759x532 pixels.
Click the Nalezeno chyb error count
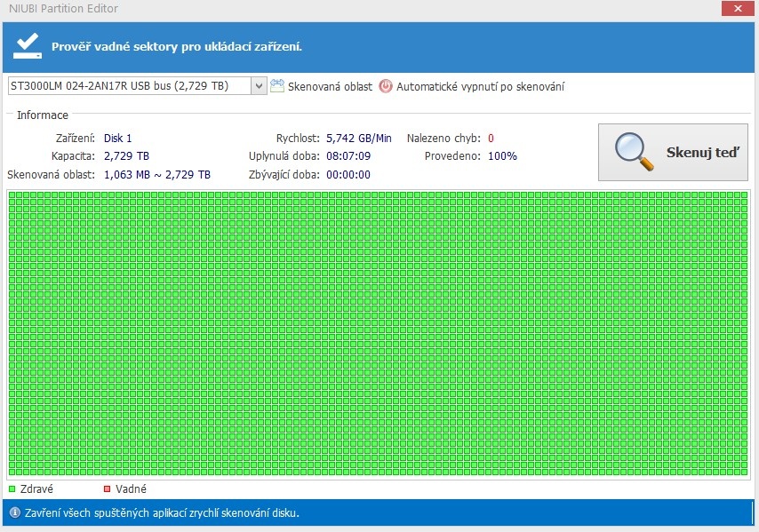(x=491, y=139)
